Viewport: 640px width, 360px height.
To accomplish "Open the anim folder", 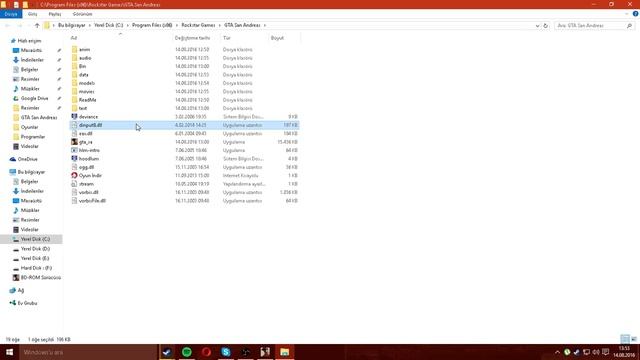I will point(84,49).
